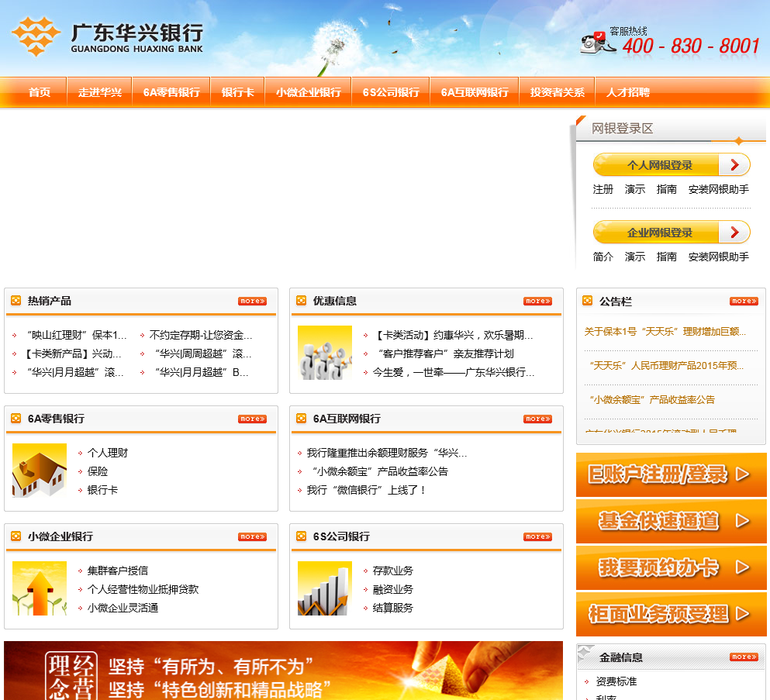Click the red arrow on 企业网银登录 button

[734, 233]
